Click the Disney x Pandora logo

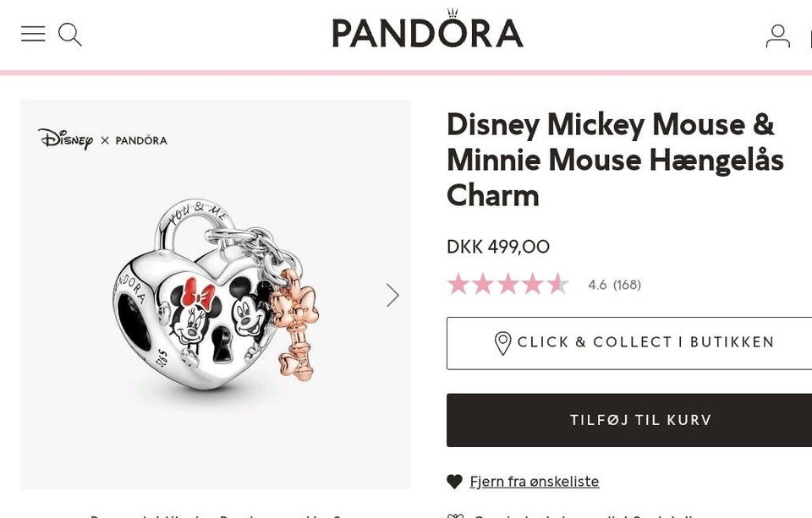coord(102,139)
